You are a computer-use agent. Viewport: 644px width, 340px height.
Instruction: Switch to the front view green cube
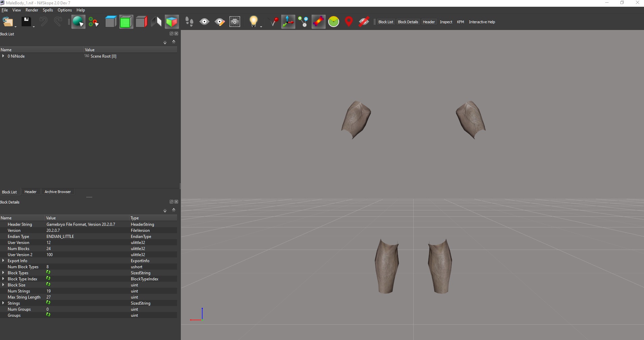tap(126, 22)
